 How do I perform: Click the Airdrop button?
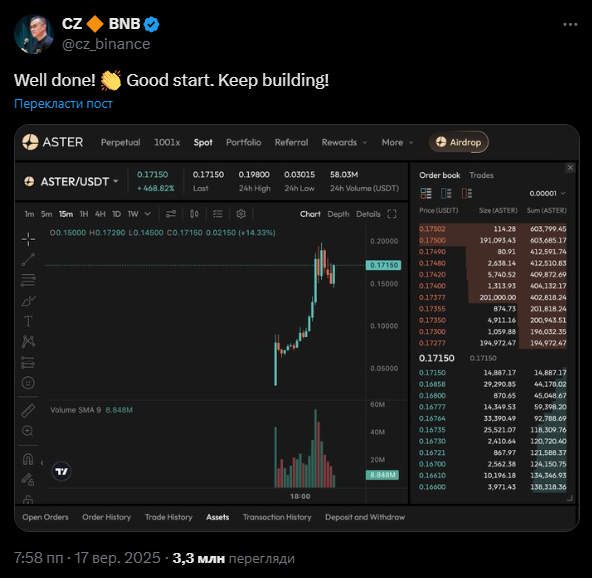(x=458, y=142)
